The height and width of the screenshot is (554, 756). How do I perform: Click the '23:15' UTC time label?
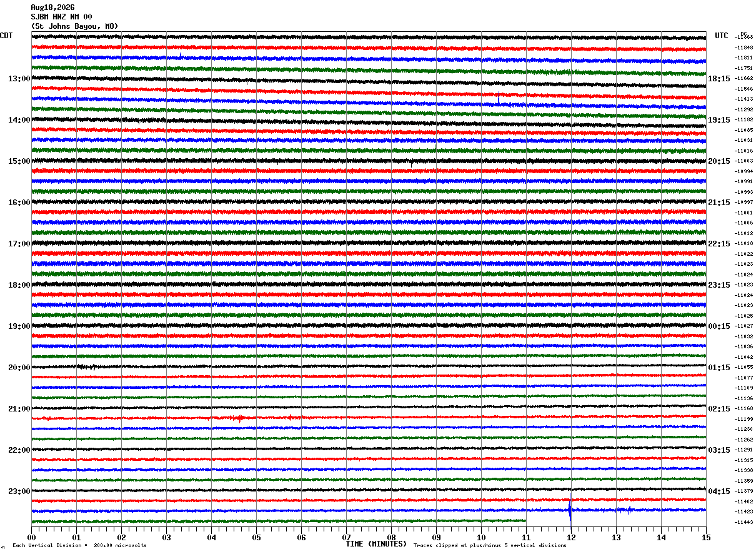[719, 285]
